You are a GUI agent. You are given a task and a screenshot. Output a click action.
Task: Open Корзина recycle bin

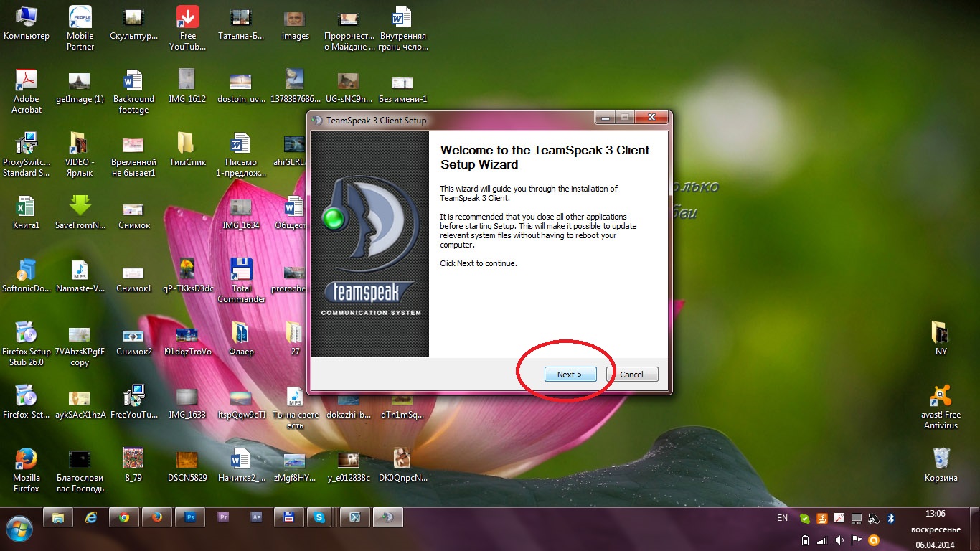[x=941, y=464]
